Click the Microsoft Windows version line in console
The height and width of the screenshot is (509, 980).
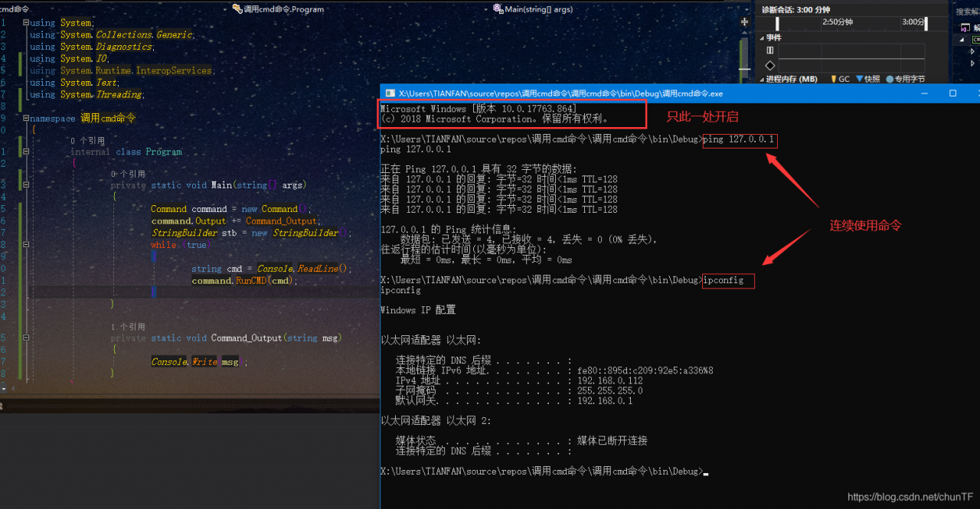479,109
